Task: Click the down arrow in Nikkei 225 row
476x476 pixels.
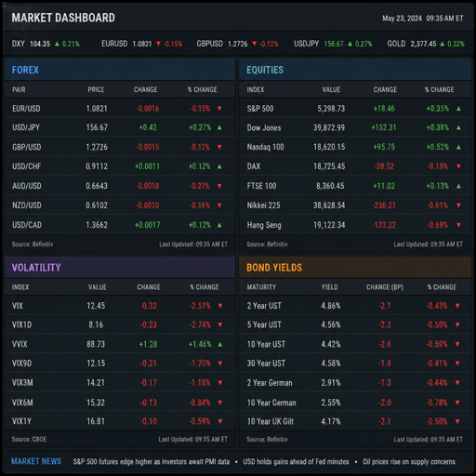Action: point(458,205)
